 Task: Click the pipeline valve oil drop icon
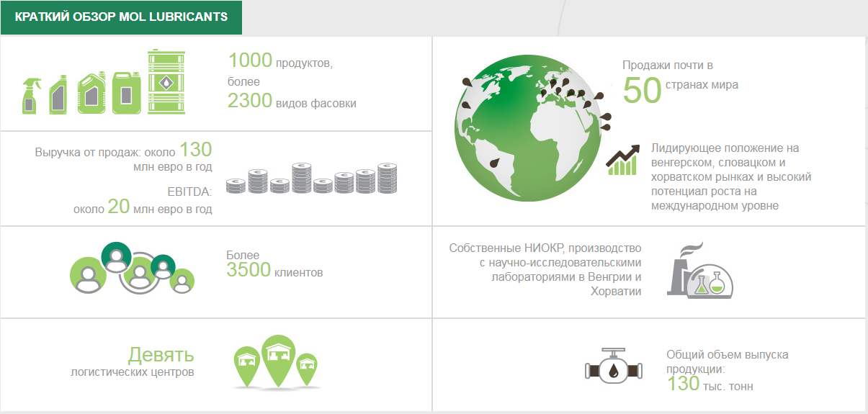[613, 366]
